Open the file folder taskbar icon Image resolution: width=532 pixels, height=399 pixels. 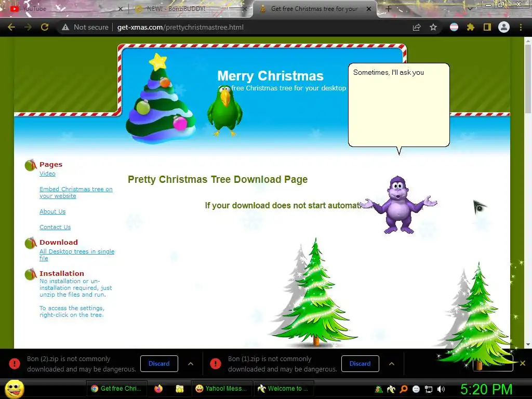tap(179, 389)
